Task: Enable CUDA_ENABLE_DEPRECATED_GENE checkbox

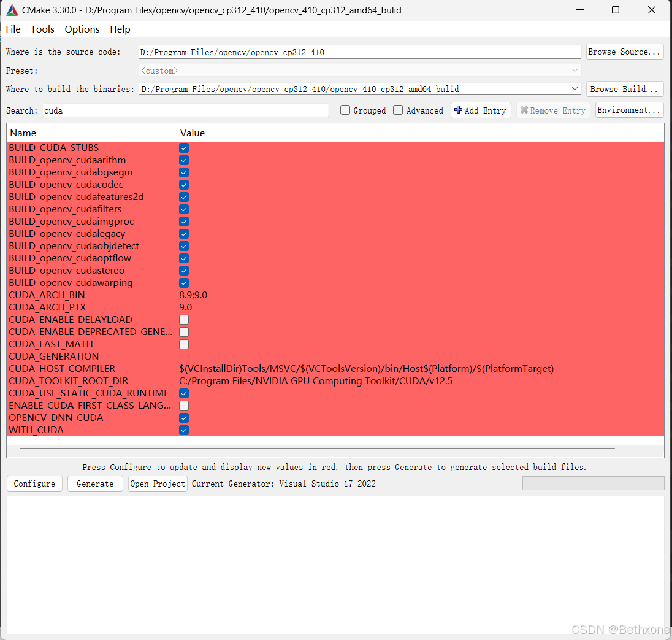Action: coord(184,332)
